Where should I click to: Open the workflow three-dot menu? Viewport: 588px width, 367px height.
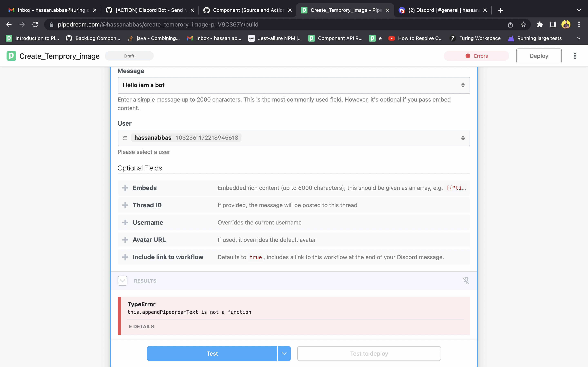pyautogui.click(x=575, y=56)
